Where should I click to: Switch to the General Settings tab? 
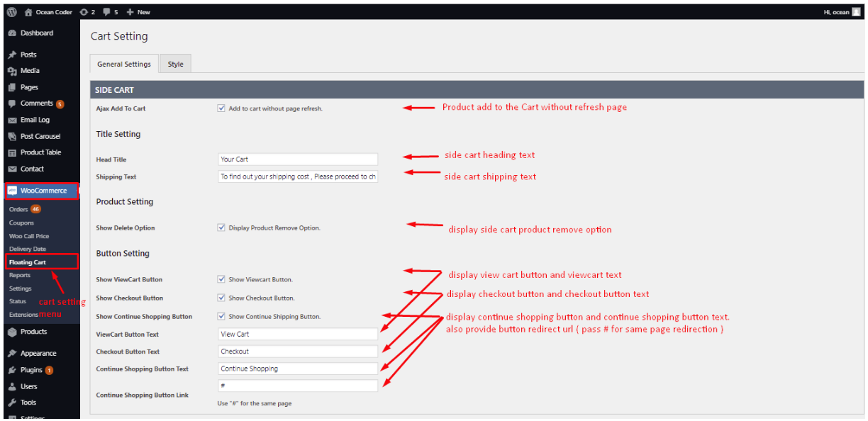[x=124, y=64]
